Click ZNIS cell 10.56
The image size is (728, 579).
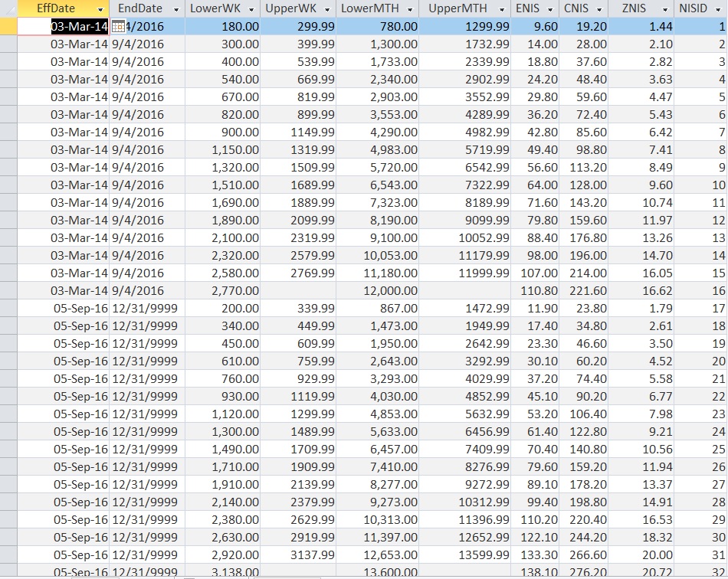(x=641, y=450)
